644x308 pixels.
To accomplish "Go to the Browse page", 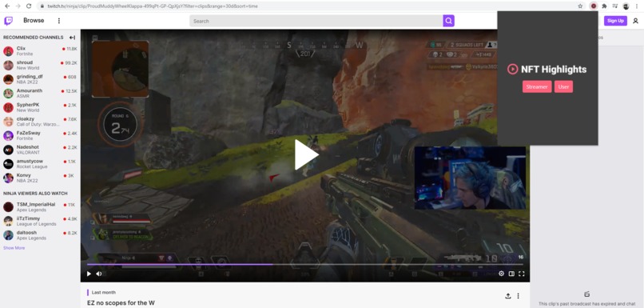I will point(34,21).
